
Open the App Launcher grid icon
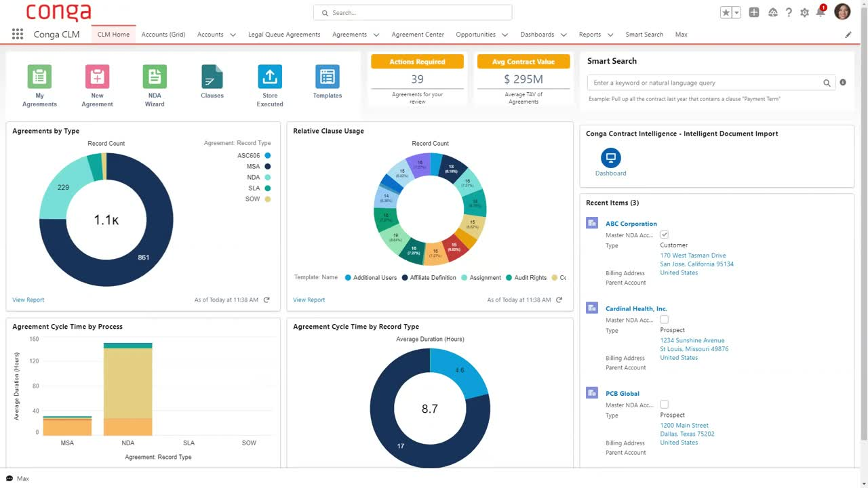pos(18,35)
